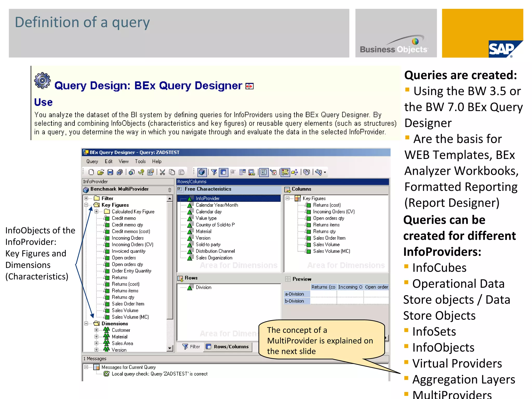Expand the Material dimension in InfoProvider tree

[x=96, y=337]
